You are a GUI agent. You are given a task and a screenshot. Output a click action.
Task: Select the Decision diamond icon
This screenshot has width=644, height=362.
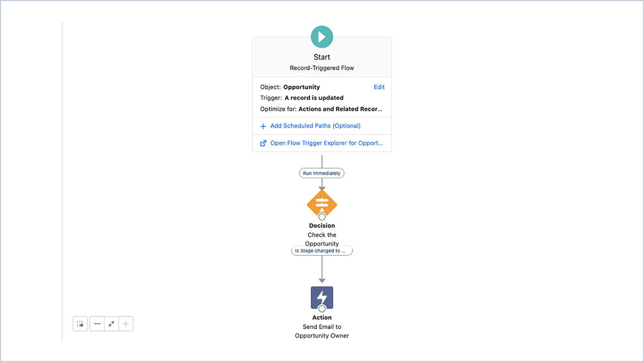tap(321, 204)
